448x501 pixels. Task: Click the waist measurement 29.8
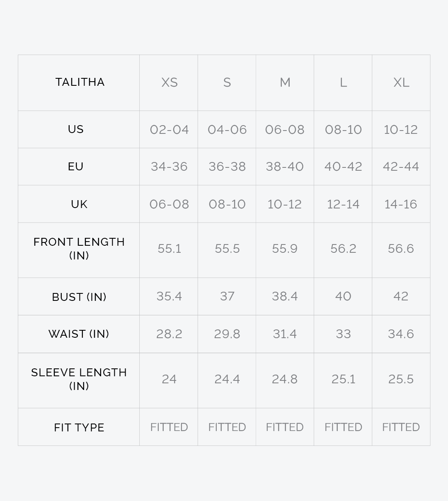[227, 334]
